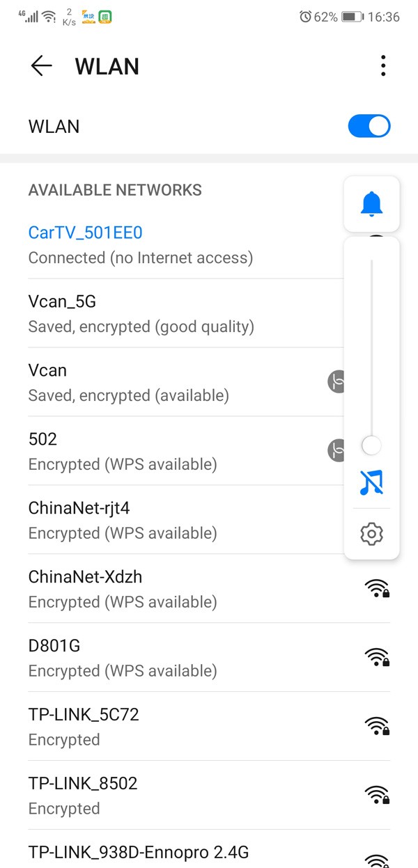The height and width of the screenshot is (868, 418).
Task: Tap the back arrow in WLAN header
Action: point(42,66)
